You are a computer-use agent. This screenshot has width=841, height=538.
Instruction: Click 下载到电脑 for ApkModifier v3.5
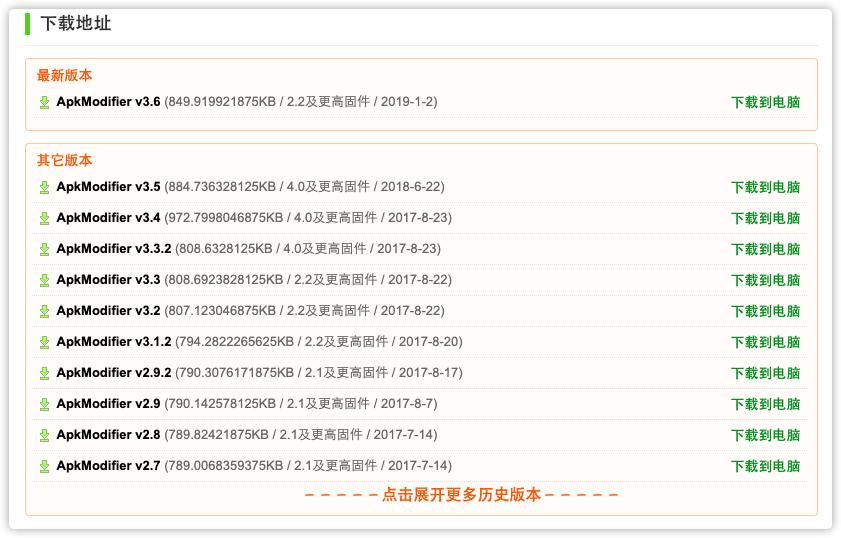coord(765,187)
